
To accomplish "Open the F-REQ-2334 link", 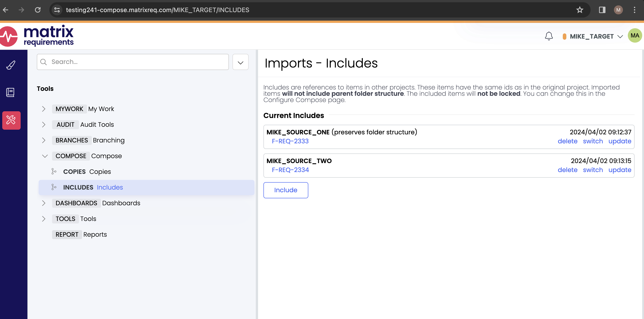I will click(290, 170).
